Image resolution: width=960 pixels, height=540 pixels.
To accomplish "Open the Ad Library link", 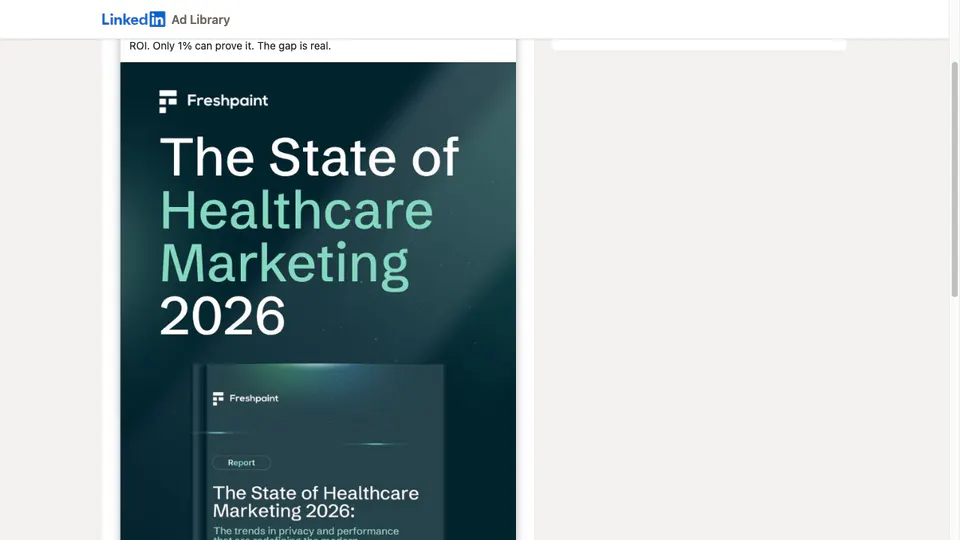I will click(x=201, y=20).
